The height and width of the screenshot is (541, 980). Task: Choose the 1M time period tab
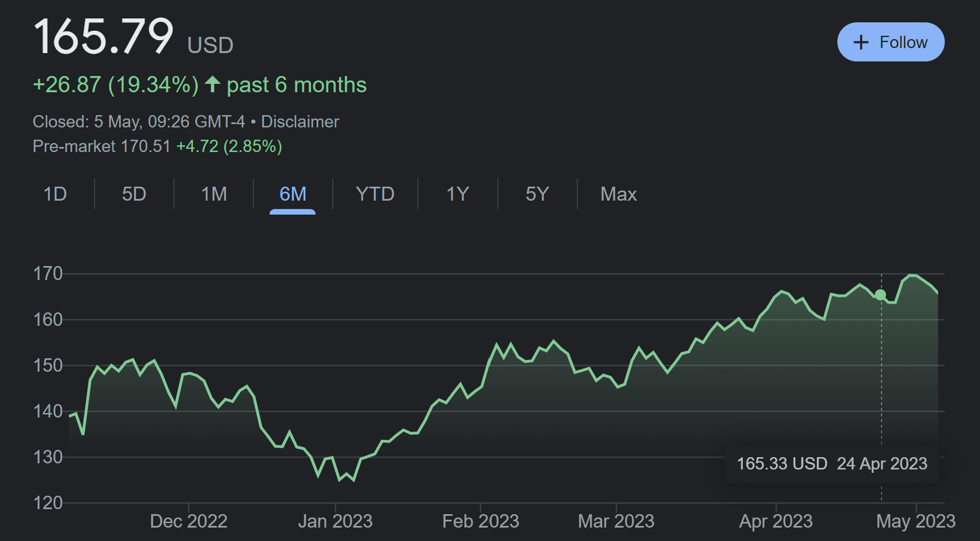coord(214,194)
